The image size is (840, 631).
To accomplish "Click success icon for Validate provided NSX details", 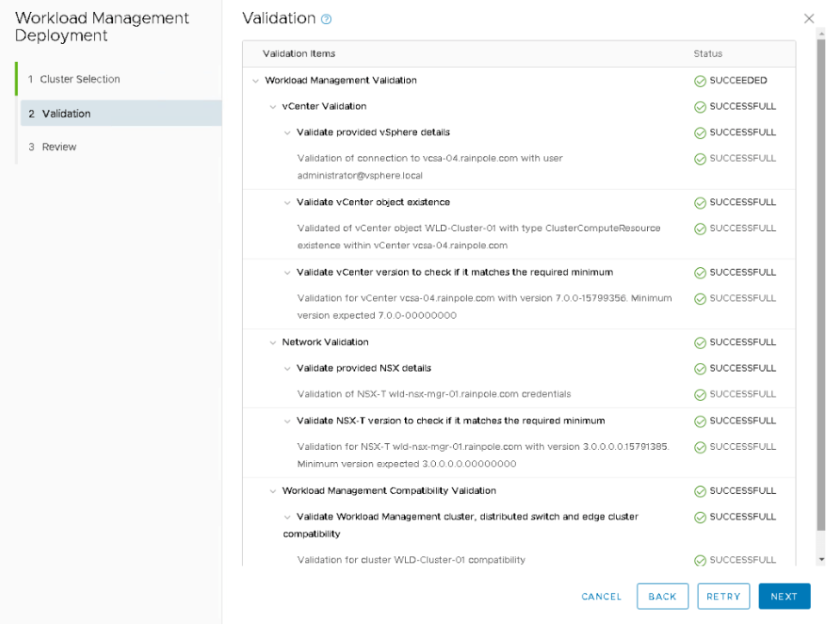I will 700,369.
